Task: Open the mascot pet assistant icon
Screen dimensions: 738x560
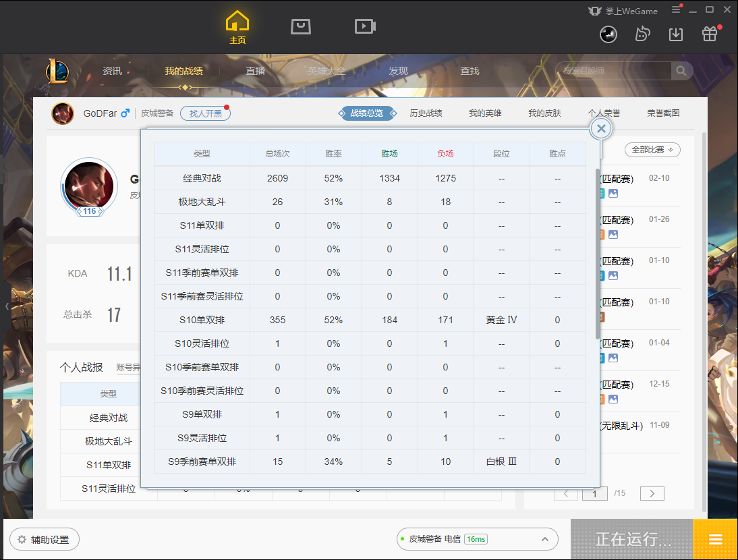Action: click(642, 34)
